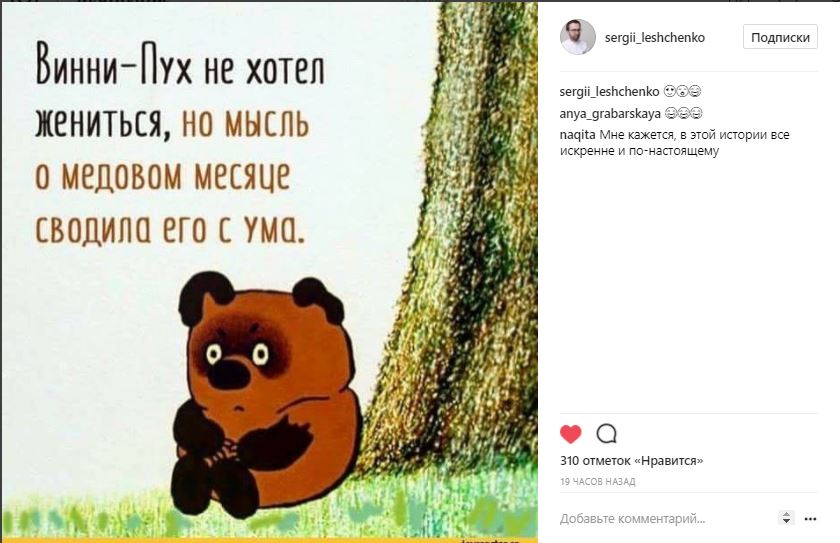View the 310 отметок «Нравится» list
This screenshot has height=543, width=840.
(x=632, y=461)
